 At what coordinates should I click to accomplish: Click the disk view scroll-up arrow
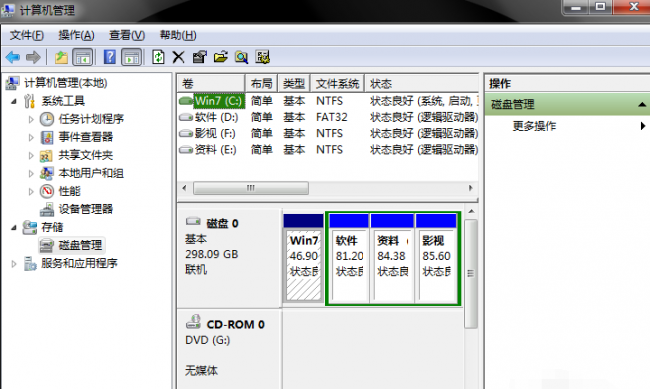[x=471, y=212]
